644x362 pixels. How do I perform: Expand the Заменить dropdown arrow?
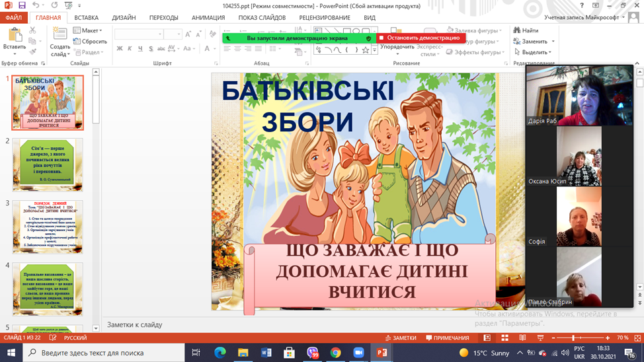point(553,42)
